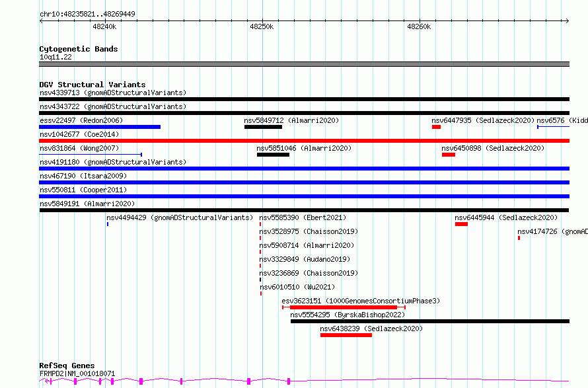Image resolution: width=588 pixels, height=388 pixels.
Task: Open variant nsv4339713 (gnomADStructuralVariants)
Action: [x=113, y=93]
